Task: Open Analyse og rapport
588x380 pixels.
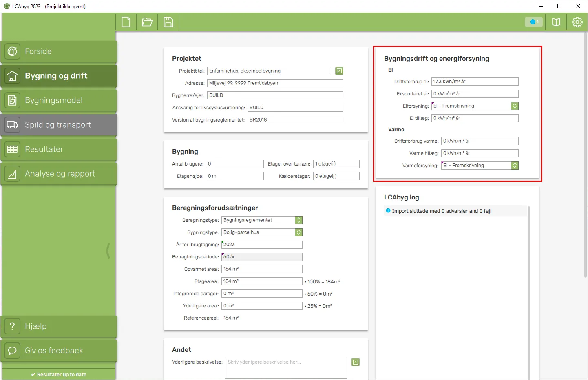Action: pos(59,174)
